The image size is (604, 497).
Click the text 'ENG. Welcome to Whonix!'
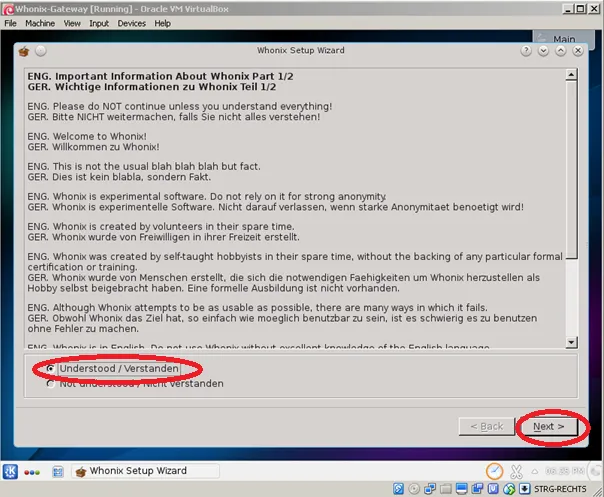(x=87, y=136)
